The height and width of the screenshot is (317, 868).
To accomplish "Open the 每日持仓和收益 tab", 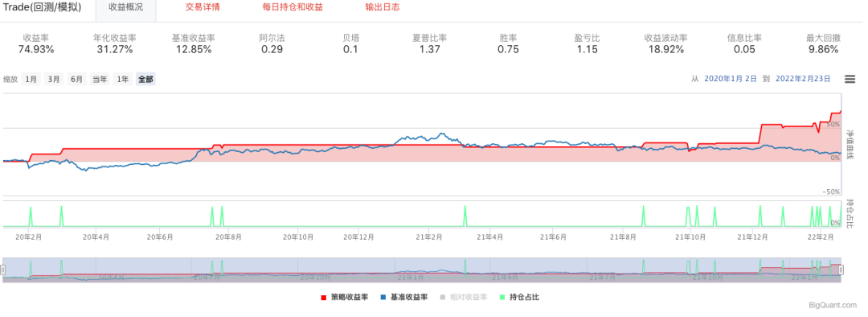I will click(x=293, y=7).
